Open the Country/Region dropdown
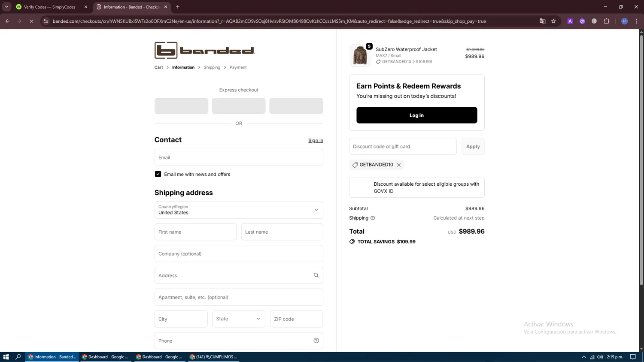 (x=239, y=210)
